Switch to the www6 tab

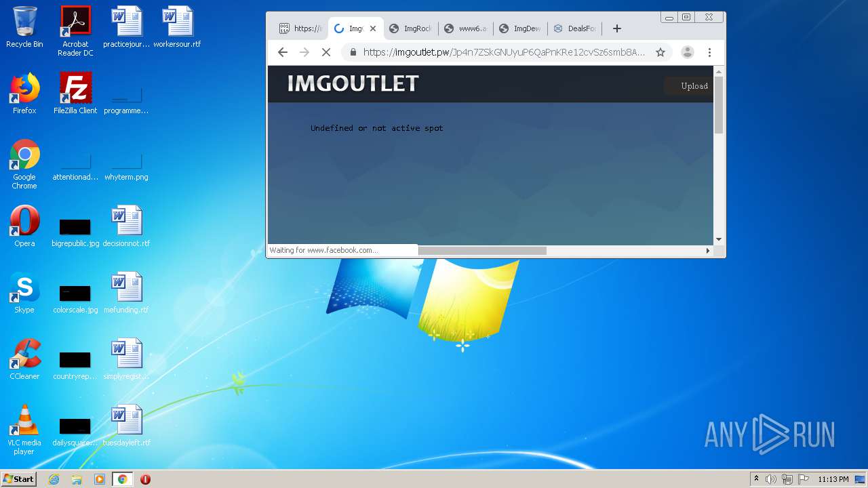[465, 28]
